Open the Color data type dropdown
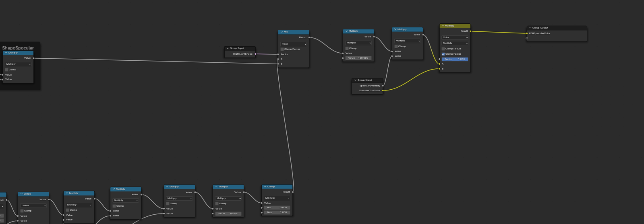This screenshot has width=644, height=224. (455, 37)
